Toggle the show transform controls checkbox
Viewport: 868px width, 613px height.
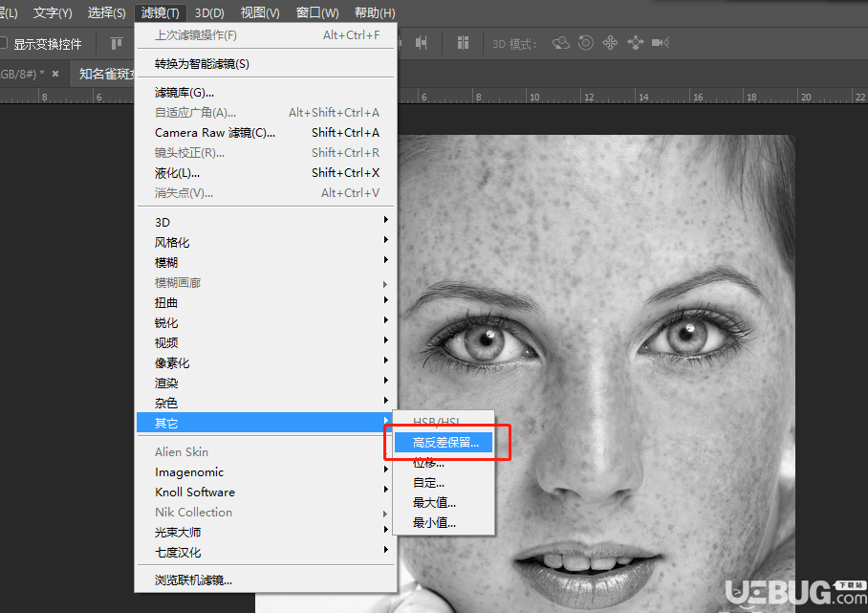pos(3,43)
